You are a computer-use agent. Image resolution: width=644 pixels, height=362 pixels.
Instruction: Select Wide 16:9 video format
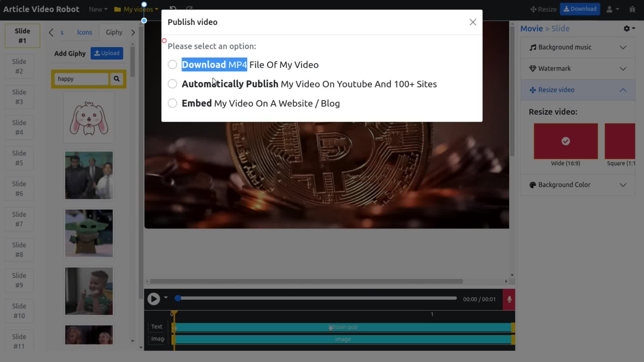566,141
